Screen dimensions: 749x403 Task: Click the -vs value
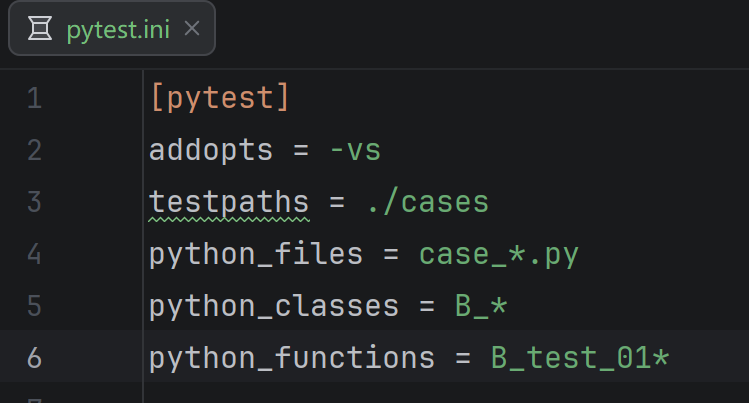[x=355, y=150]
